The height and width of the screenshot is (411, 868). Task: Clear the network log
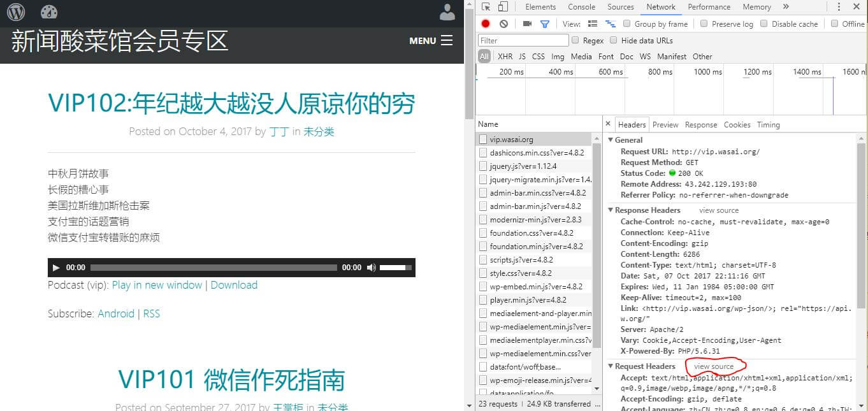coord(503,24)
